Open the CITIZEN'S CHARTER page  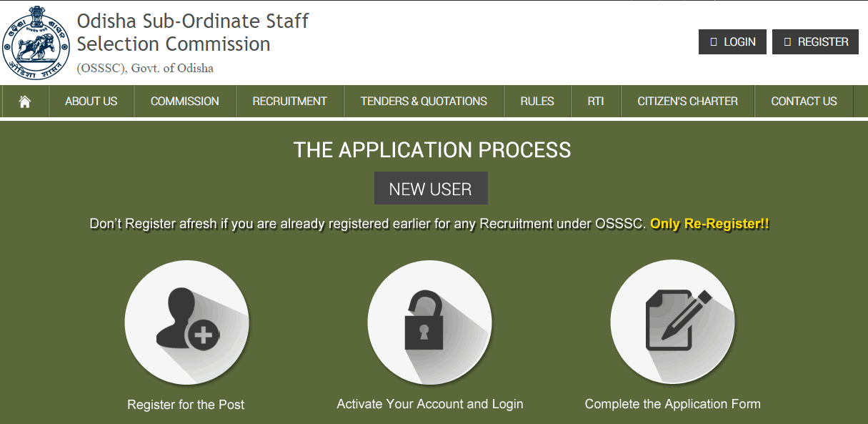[687, 102]
